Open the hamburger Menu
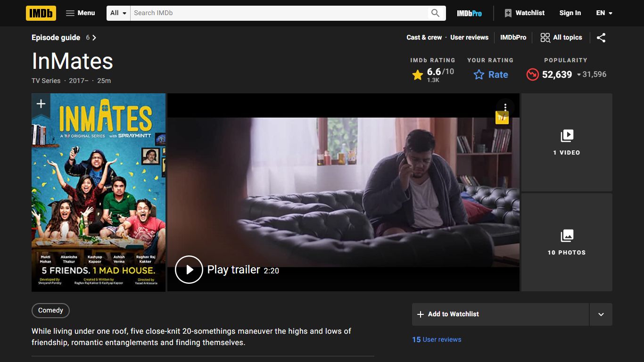Image resolution: width=644 pixels, height=362 pixels. click(x=80, y=13)
